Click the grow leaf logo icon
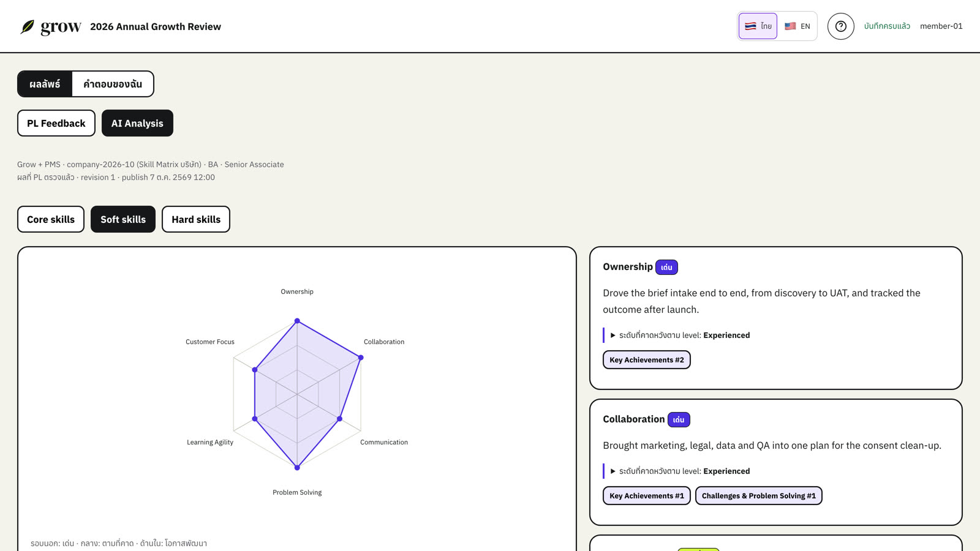This screenshot has height=551, width=980. (x=27, y=27)
